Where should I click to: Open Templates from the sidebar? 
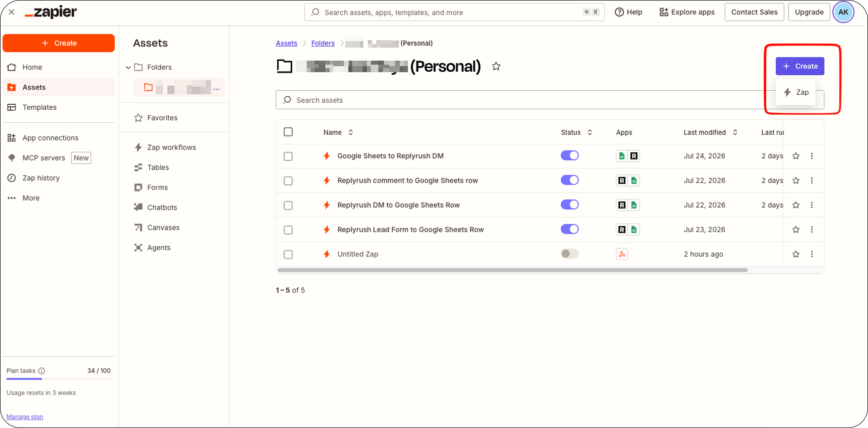pos(59,107)
